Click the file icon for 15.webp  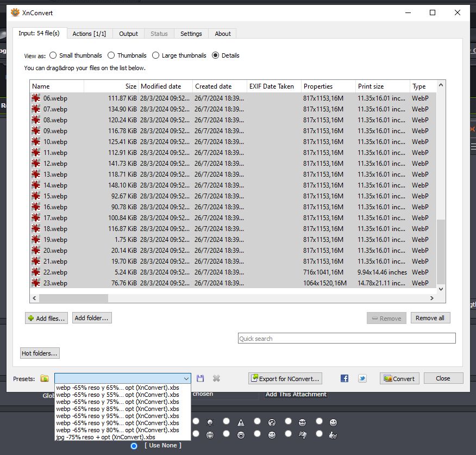coord(36,196)
